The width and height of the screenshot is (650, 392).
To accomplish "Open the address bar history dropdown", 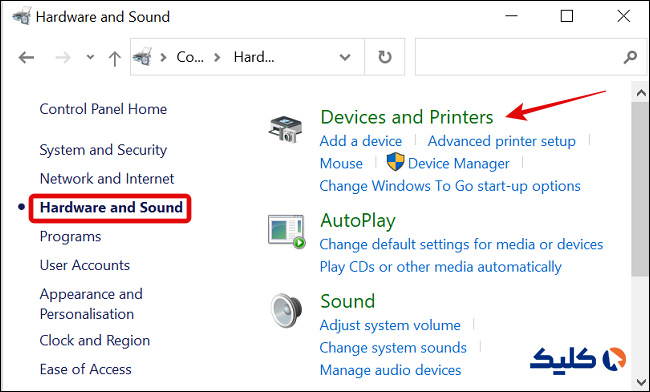I will coord(345,57).
